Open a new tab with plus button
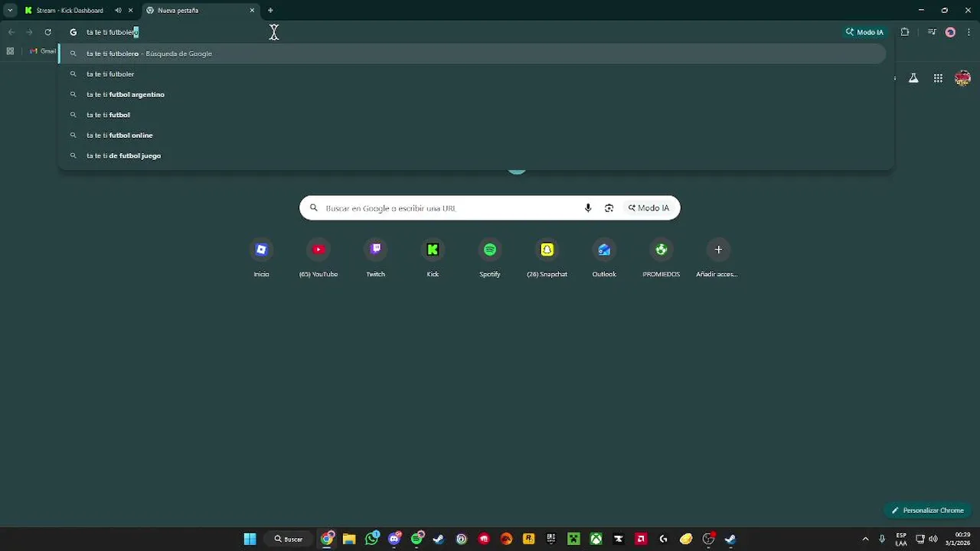Screen dimensions: 980x551 click(270, 11)
